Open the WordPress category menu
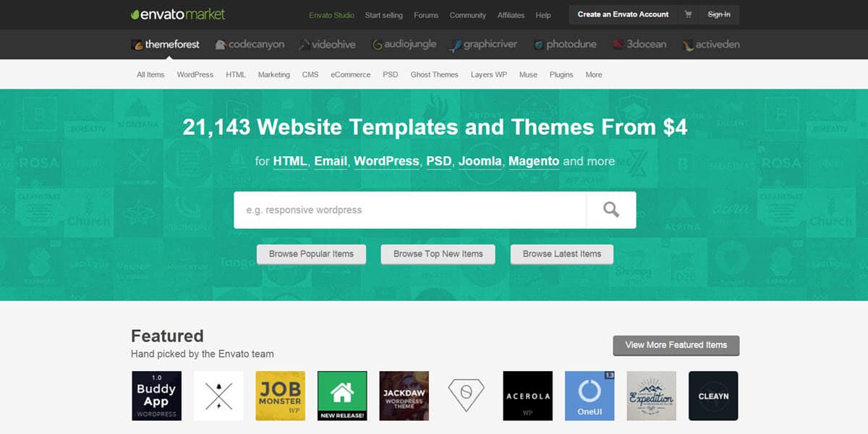The width and height of the screenshot is (868, 434). pyautogui.click(x=195, y=75)
